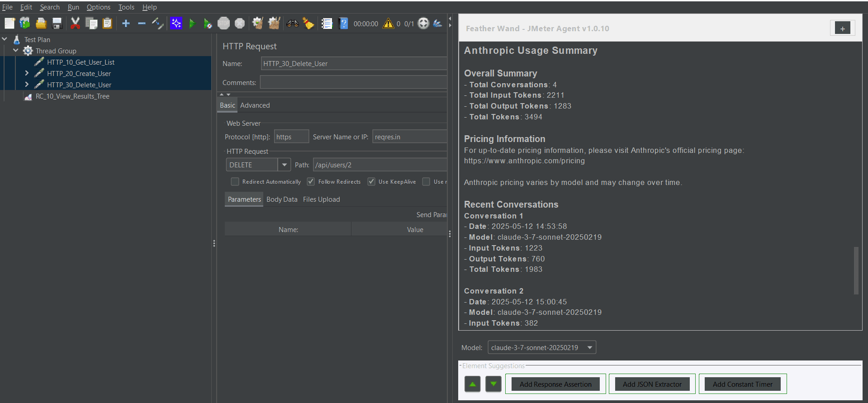Open the HTTP method DELETE dropdown
Viewport: 868px width, 403px height.
(x=284, y=165)
